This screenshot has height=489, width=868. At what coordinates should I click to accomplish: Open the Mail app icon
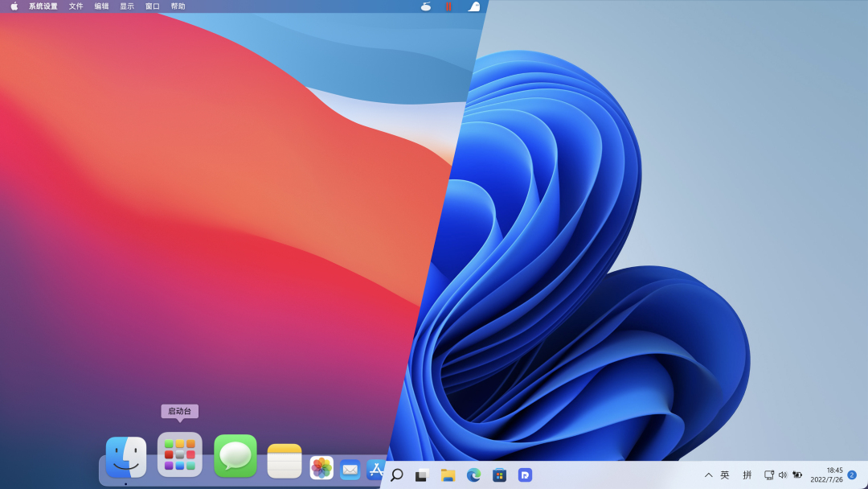[x=349, y=468]
